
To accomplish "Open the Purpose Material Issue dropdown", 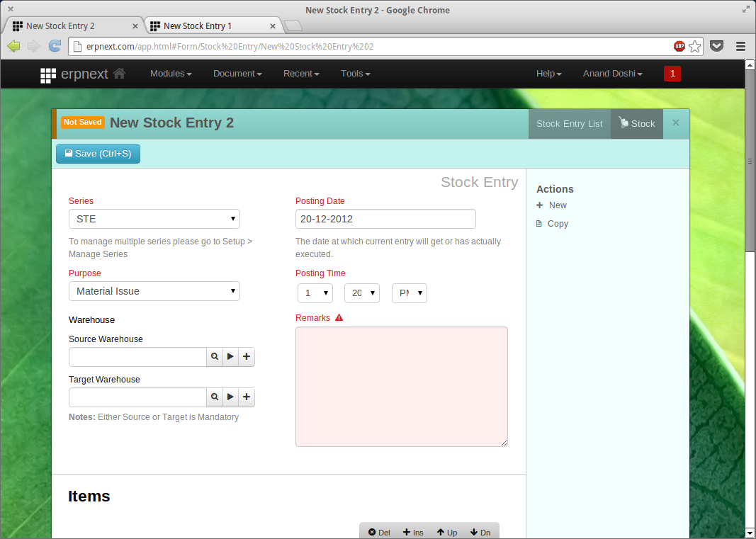I will point(154,291).
